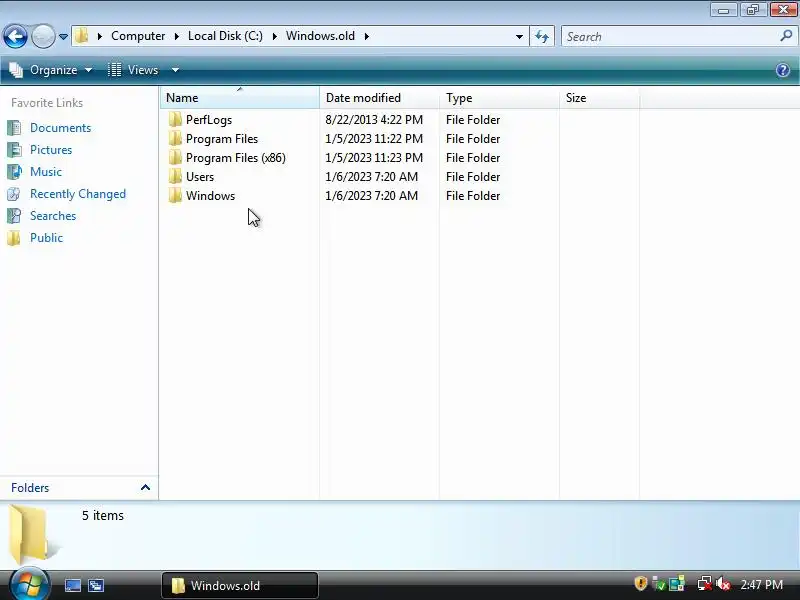The image size is (800, 600).
Task: Open the Views dropdown arrow
Action: (175, 70)
